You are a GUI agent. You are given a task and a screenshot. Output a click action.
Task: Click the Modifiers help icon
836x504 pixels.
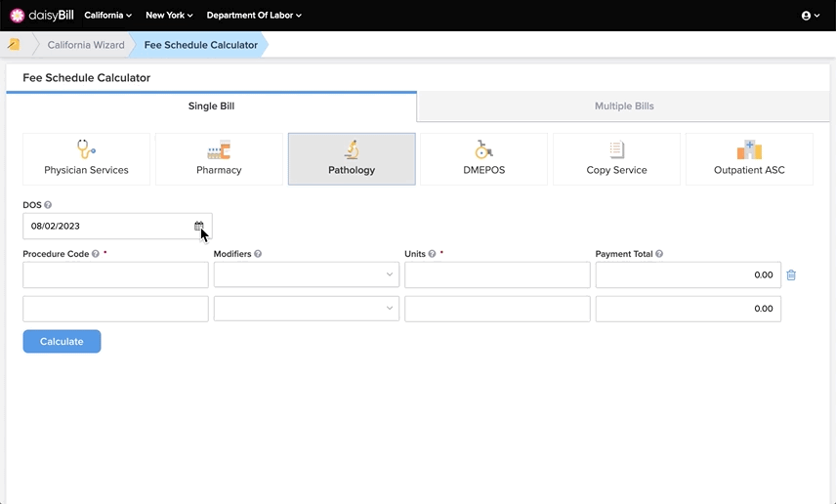(258, 254)
